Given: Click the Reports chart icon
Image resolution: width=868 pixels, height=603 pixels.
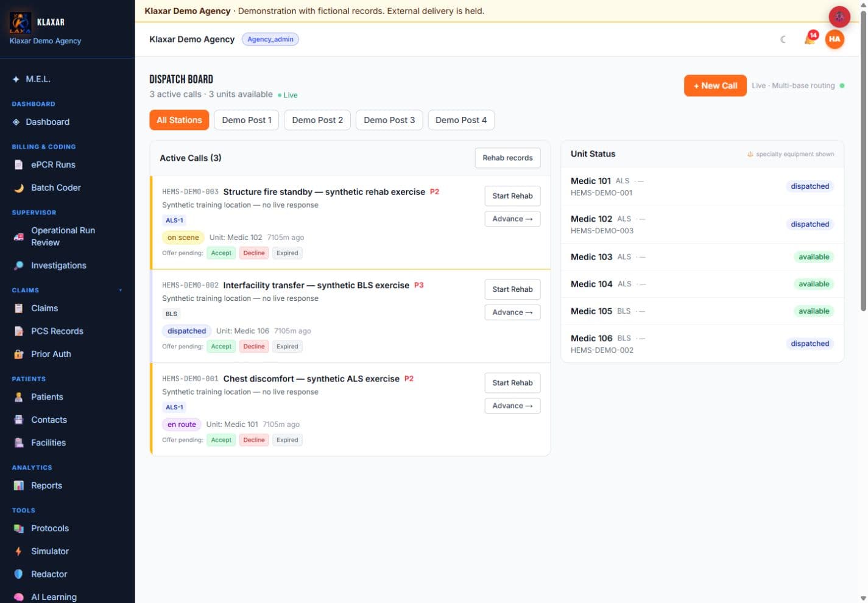Looking at the screenshot, I should pyautogui.click(x=19, y=485).
